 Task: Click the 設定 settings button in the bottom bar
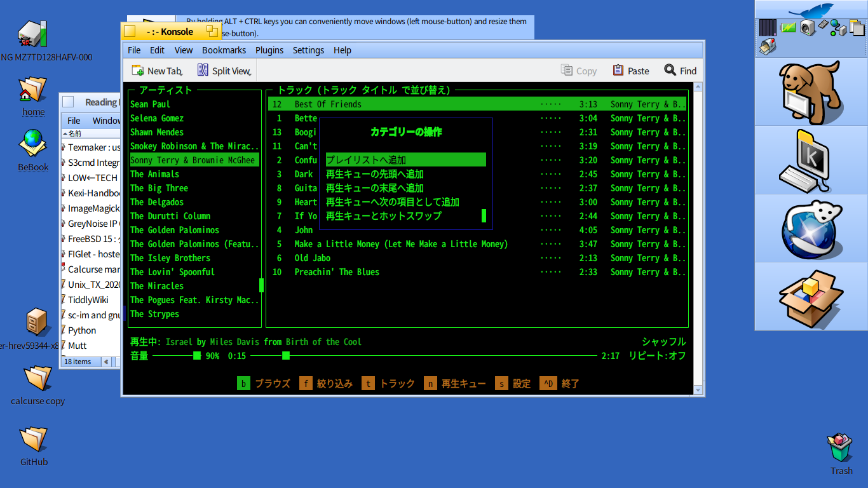513,384
